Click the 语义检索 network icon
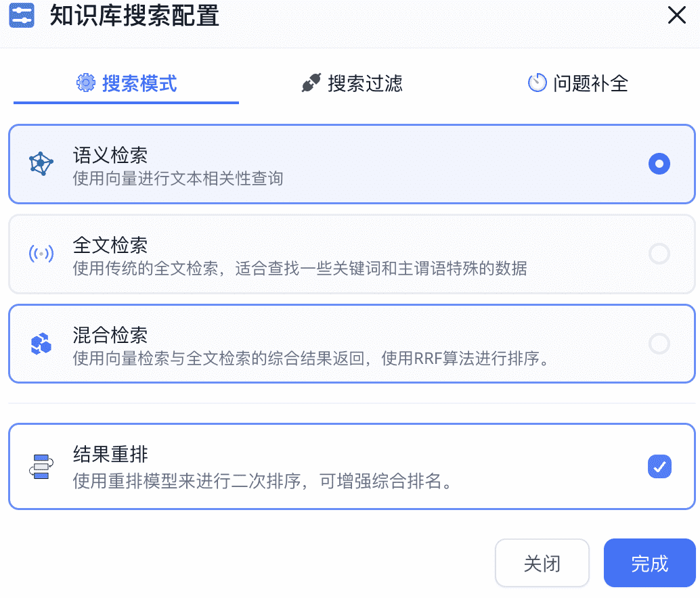The image size is (700, 598). 41,164
